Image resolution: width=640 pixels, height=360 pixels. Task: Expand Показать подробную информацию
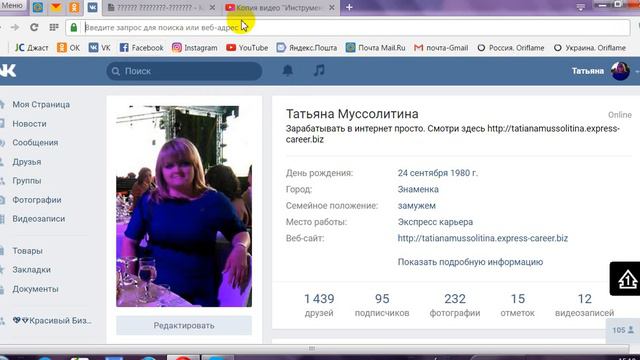tap(470, 262)
